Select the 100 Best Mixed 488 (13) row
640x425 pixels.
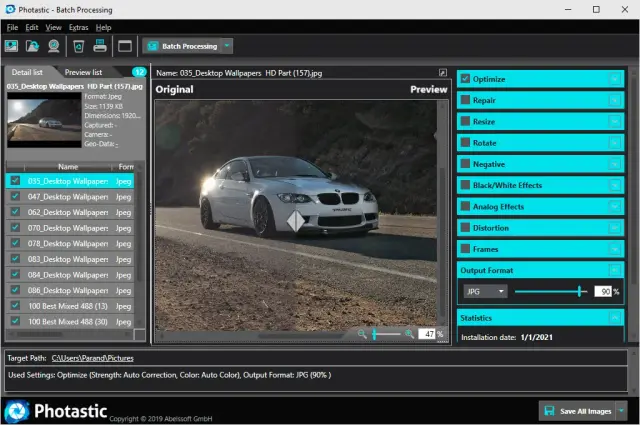pyautogui.click(x=70, y=306)
